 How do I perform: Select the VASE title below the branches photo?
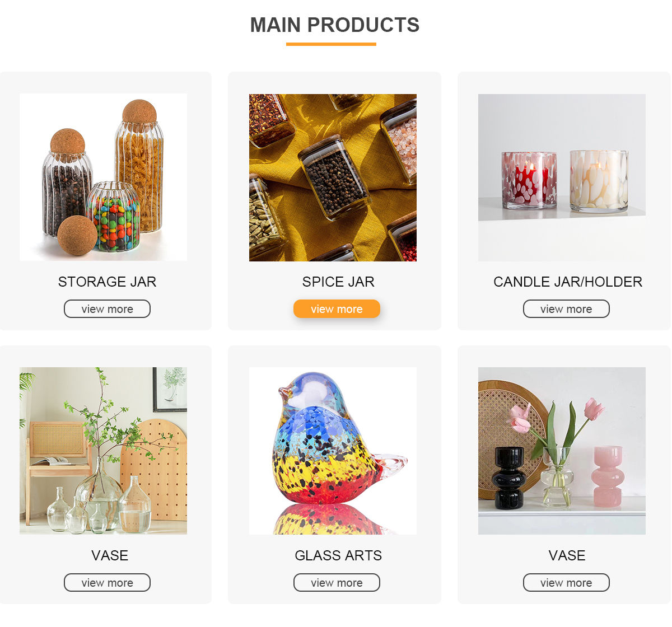coord(110,555)
